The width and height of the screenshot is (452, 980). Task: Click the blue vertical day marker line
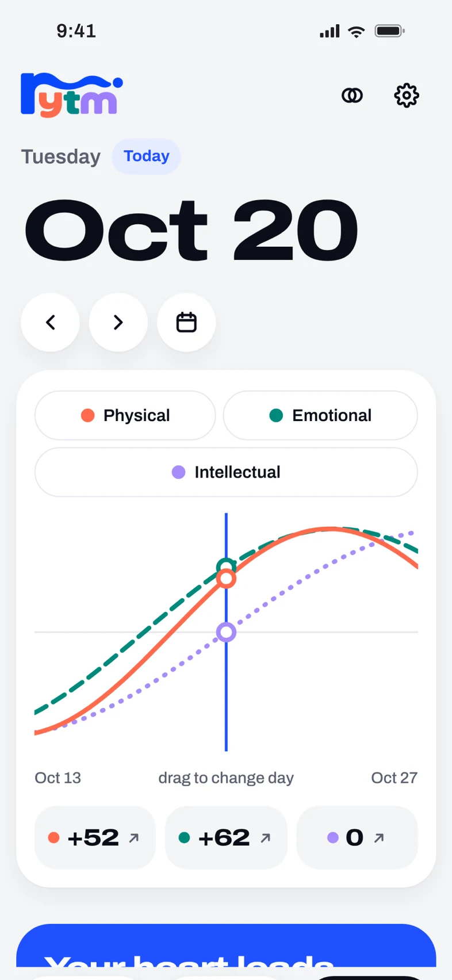(x=226, y=690)
